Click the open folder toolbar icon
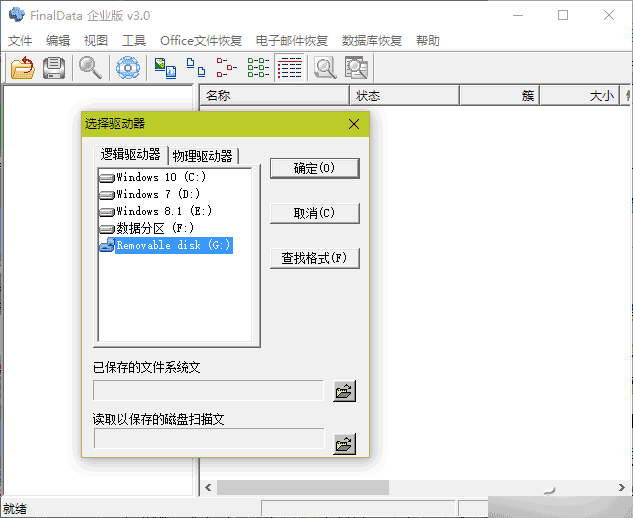 pos(23,67)
